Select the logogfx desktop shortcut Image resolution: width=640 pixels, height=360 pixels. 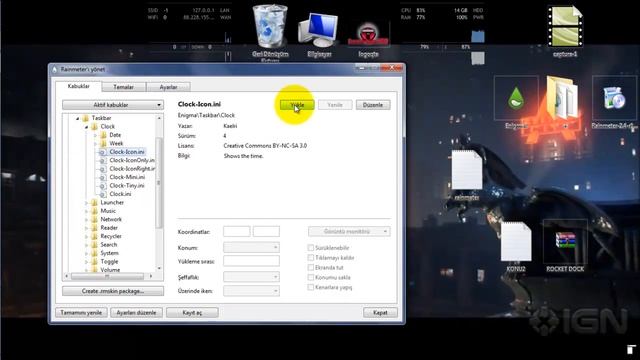tap(368, 34)
